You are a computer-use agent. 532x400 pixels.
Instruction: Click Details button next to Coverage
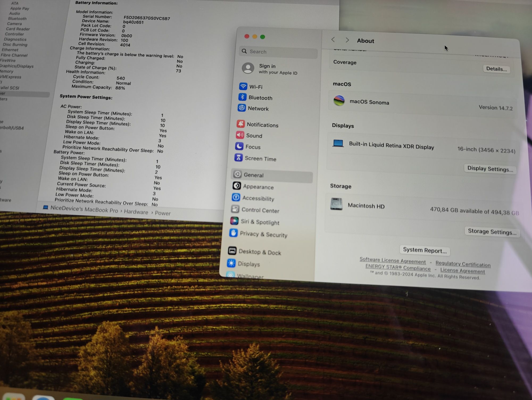496,69
